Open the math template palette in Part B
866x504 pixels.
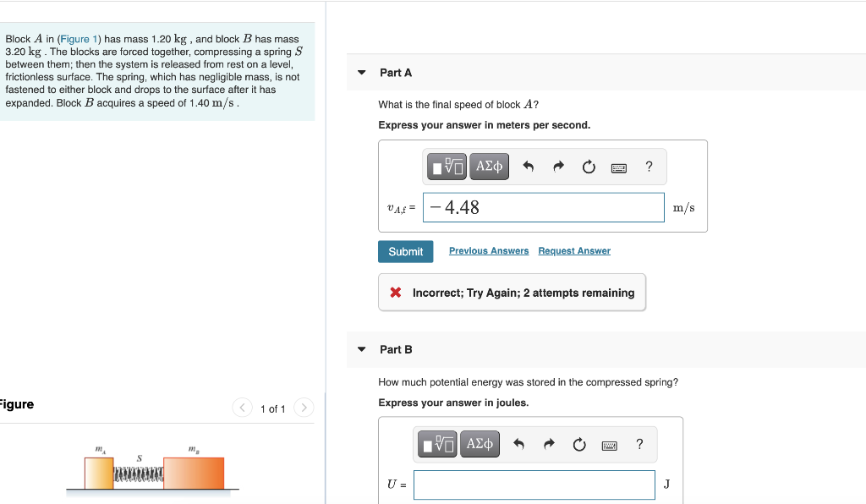(x=436, y=444)
